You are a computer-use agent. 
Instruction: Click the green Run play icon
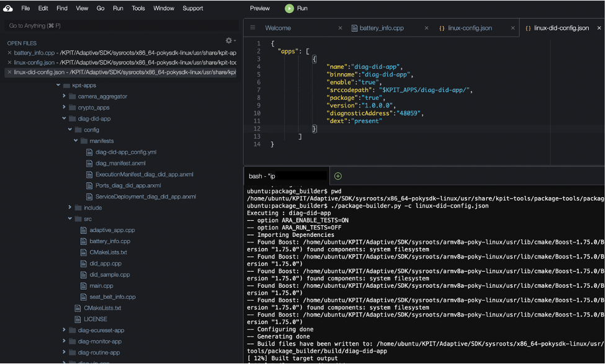(x=289, y=9)
